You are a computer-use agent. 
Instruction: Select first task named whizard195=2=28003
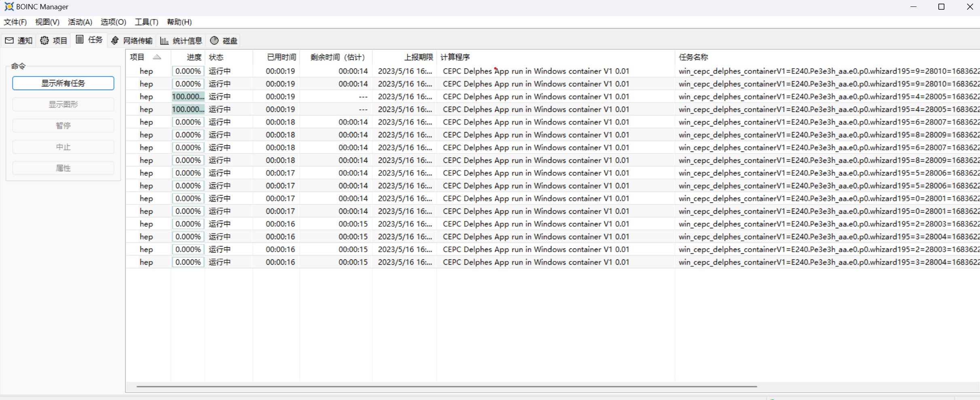click(x=829, y=224)
